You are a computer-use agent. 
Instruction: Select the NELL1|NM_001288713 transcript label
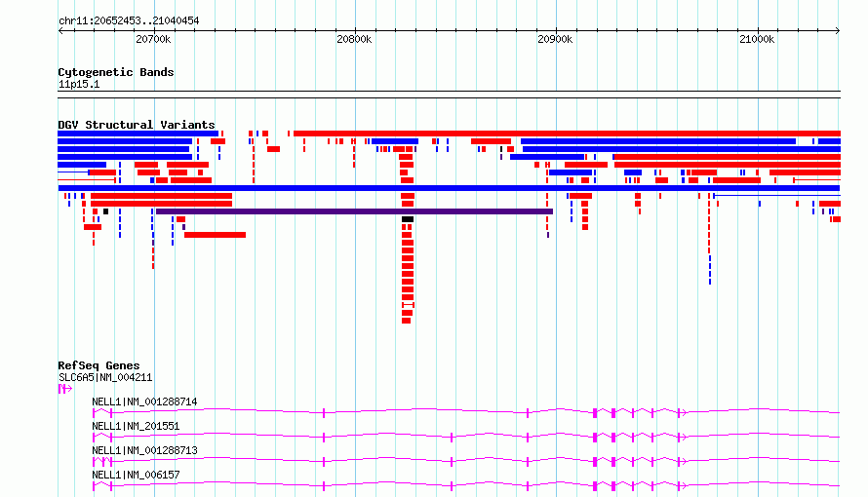[144, 450]
